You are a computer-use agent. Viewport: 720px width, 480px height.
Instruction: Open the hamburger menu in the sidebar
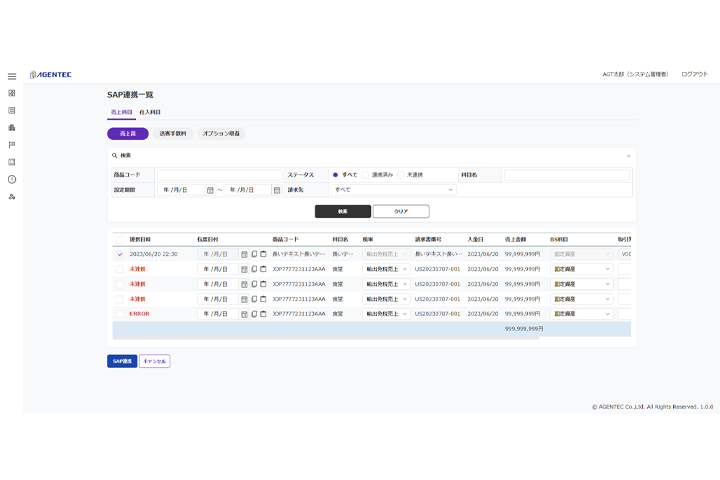pos(12,76)
